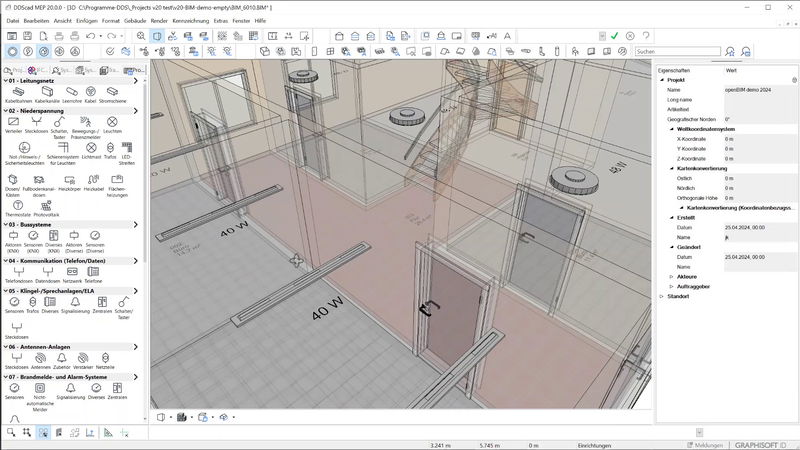Click the project Name value field
This screenshot has width=800, height=450.
(755, 90)
